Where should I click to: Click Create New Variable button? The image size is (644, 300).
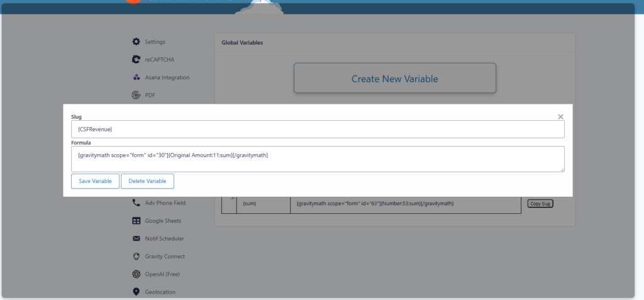coord(394,79)
